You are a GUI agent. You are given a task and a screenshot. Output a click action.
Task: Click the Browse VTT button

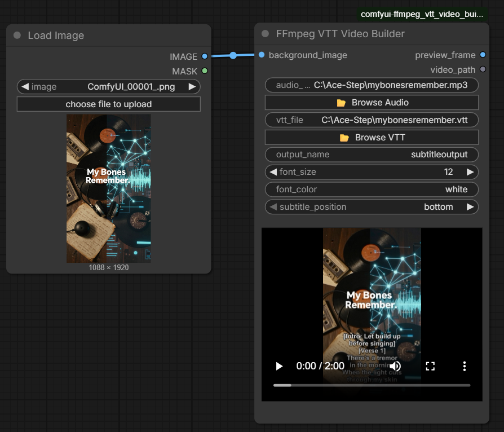point(372,138)
